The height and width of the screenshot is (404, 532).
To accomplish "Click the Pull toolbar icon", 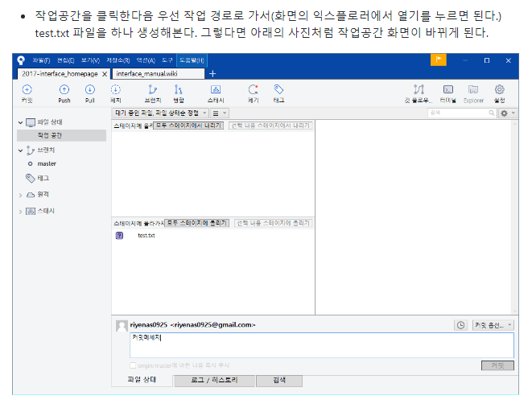I will [x=90, y=90].
